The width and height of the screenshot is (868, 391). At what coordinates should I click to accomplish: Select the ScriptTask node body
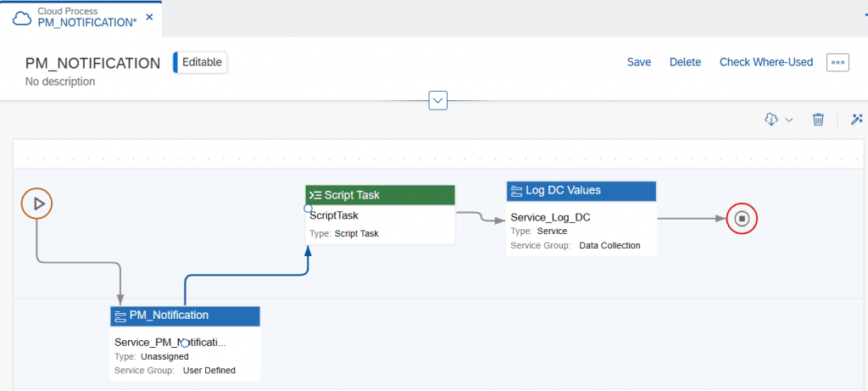[381, 225]
